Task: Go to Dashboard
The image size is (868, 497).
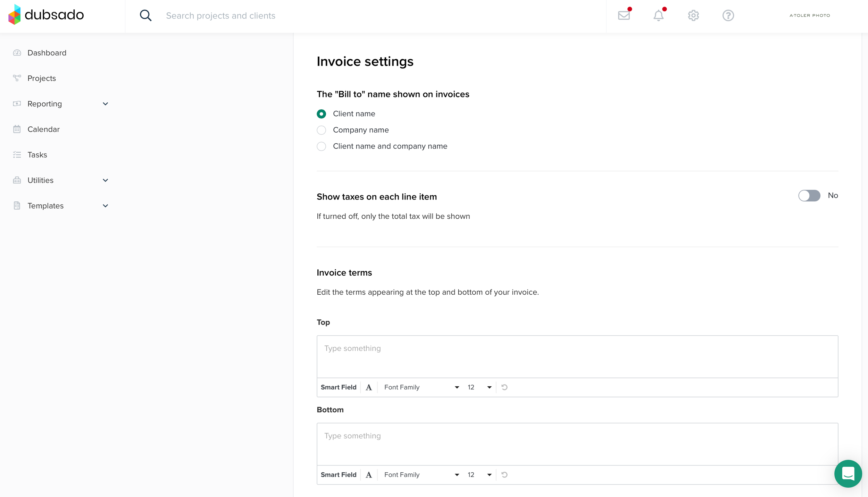Action: (x=47, y=53)
